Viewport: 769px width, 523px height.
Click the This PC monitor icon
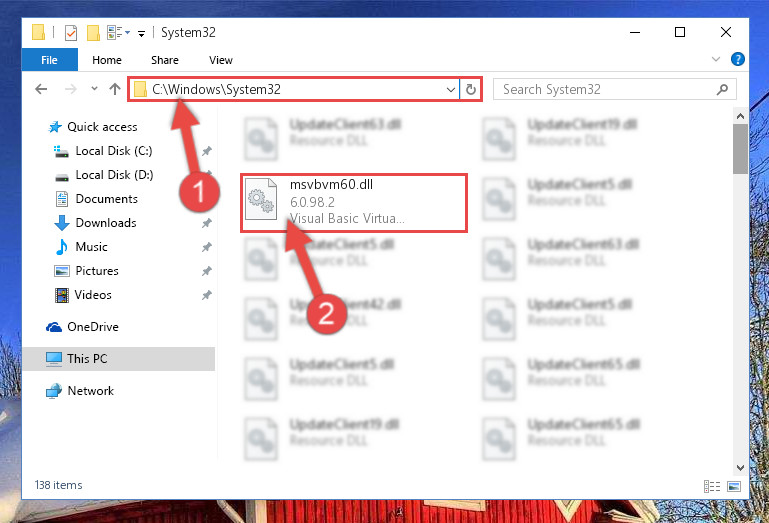coord(54,359)
